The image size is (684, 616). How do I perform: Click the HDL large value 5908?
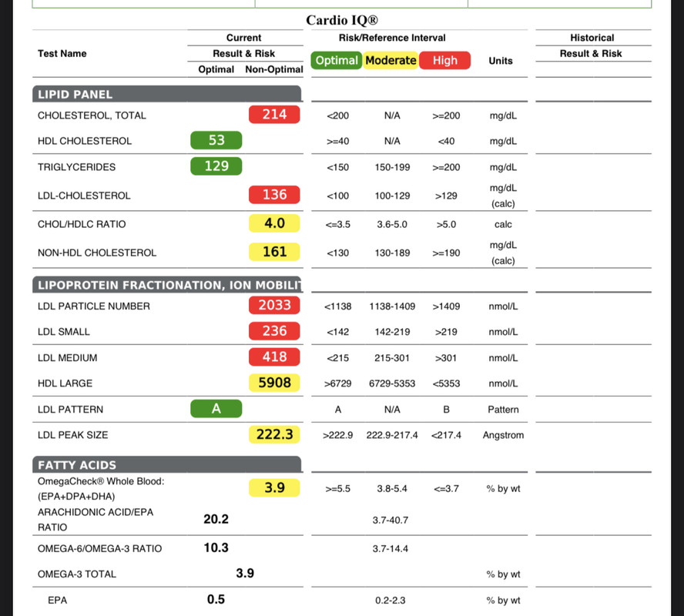click(x=274, y=383)
